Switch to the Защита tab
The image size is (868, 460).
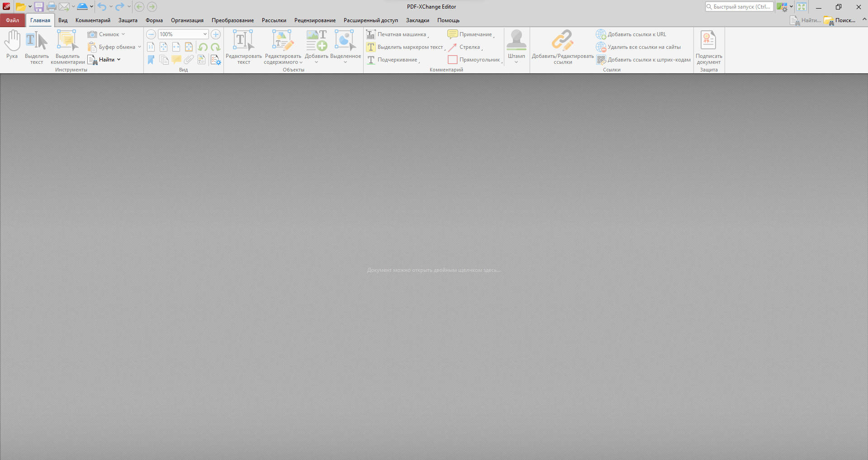pyautogui.click(x=128, y=20)
